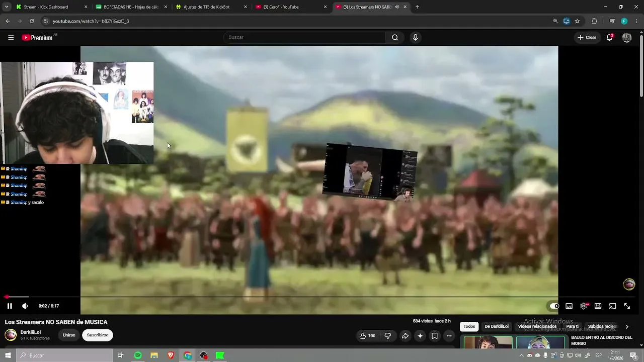644x362 pixels.
Task: Focus the YouTube Buscar search box
Action: 304,37
